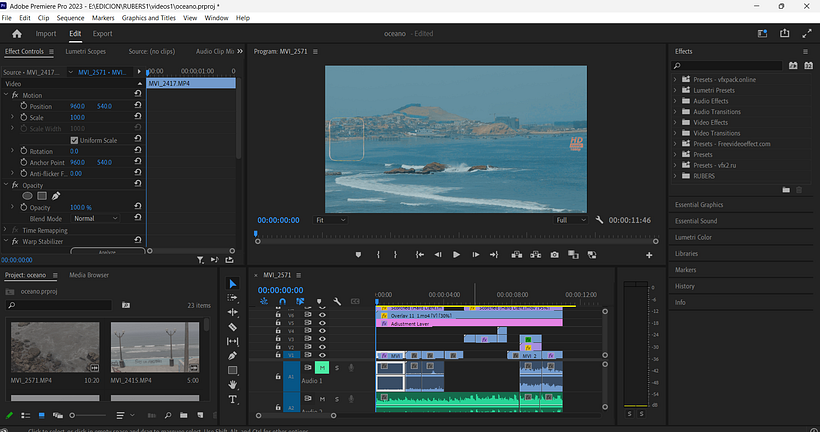Toggle the Uniform Scale checkbox

click(x=74, y=140)
